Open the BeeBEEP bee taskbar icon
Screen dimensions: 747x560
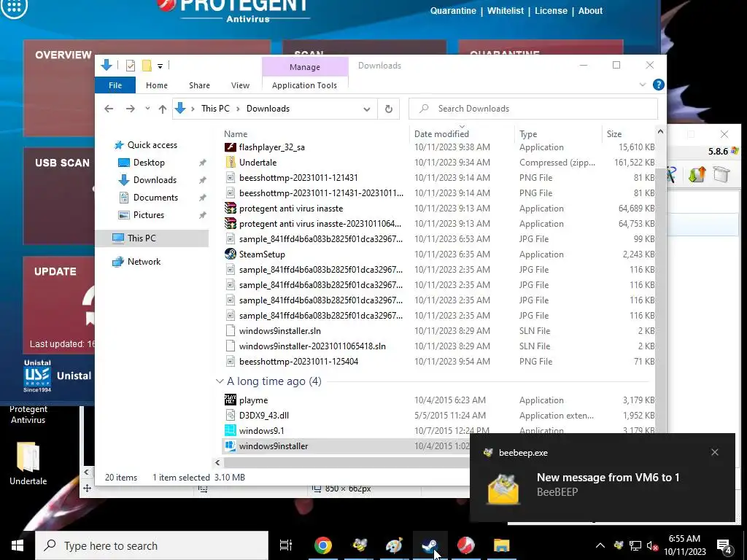click(360, 545)
